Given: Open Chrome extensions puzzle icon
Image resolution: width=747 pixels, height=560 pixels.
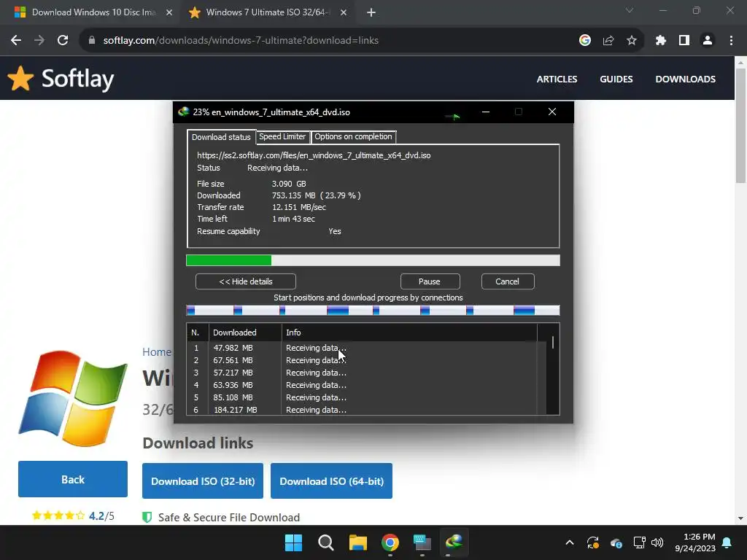Looking at the screenshot, I should click(660, 41).
